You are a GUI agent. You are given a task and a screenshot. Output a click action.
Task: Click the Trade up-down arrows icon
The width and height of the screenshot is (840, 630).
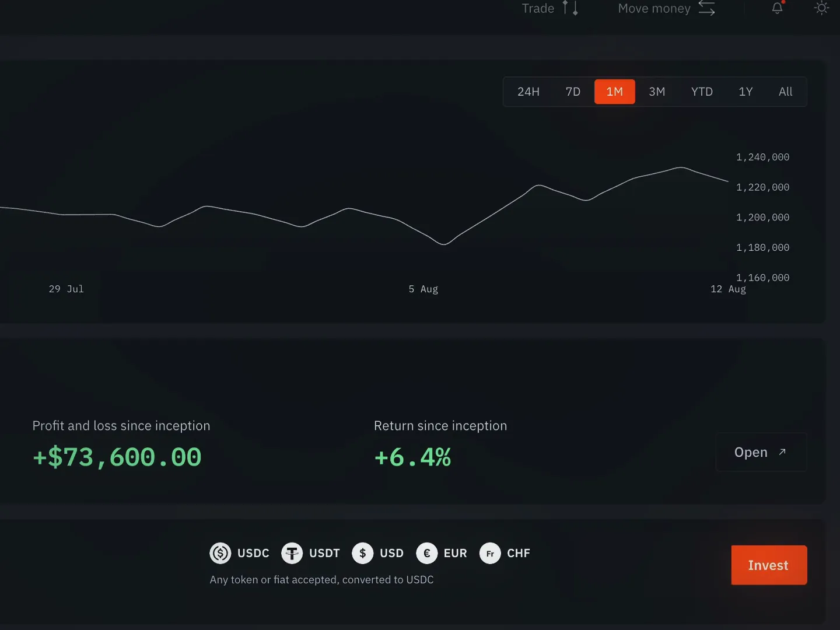pyautogui.click(x=570, y=8)
